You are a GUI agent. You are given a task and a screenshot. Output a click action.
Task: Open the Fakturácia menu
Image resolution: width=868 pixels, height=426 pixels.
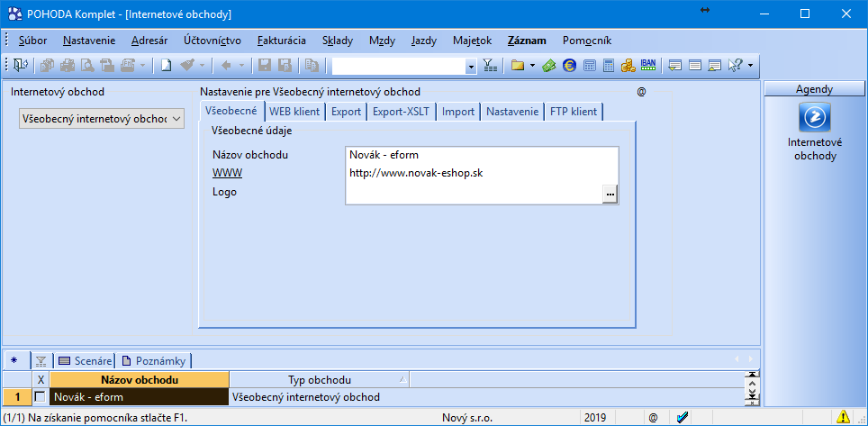click(282, 41)
